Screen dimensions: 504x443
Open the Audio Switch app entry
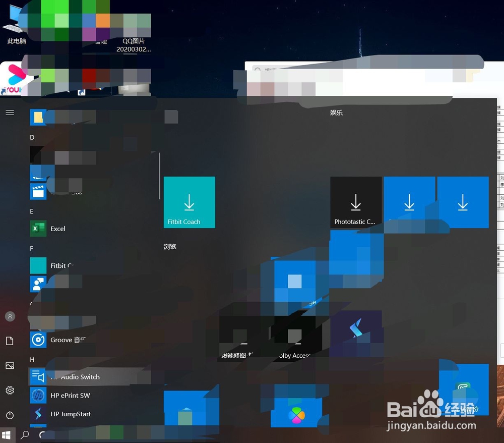(x=90, y=377)
